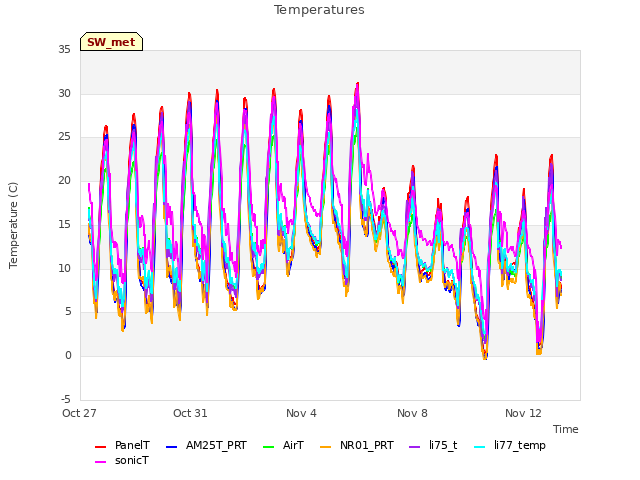Click the green AirT legend swatch
640x480 pixels.
point(269,447)
